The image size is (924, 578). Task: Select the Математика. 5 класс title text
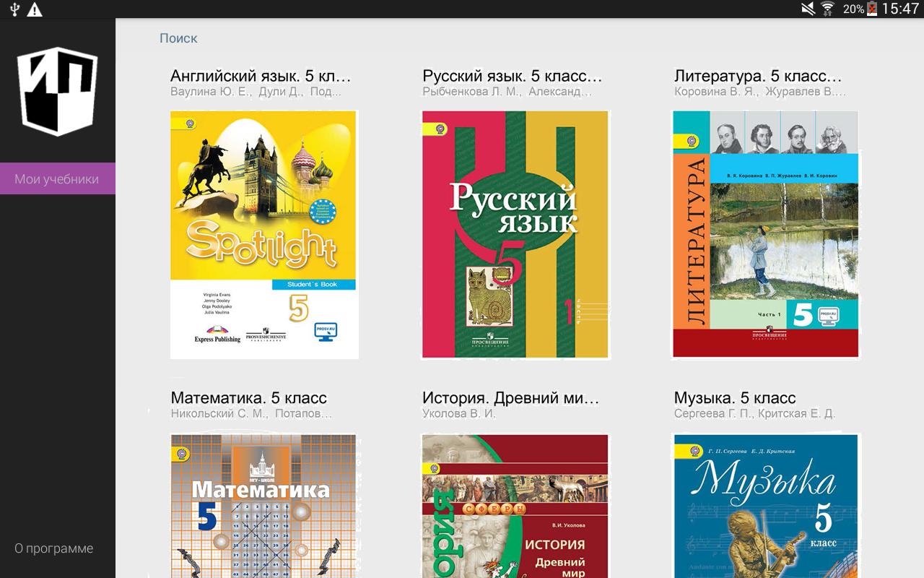pyautogui.click(x=249, y=398)
